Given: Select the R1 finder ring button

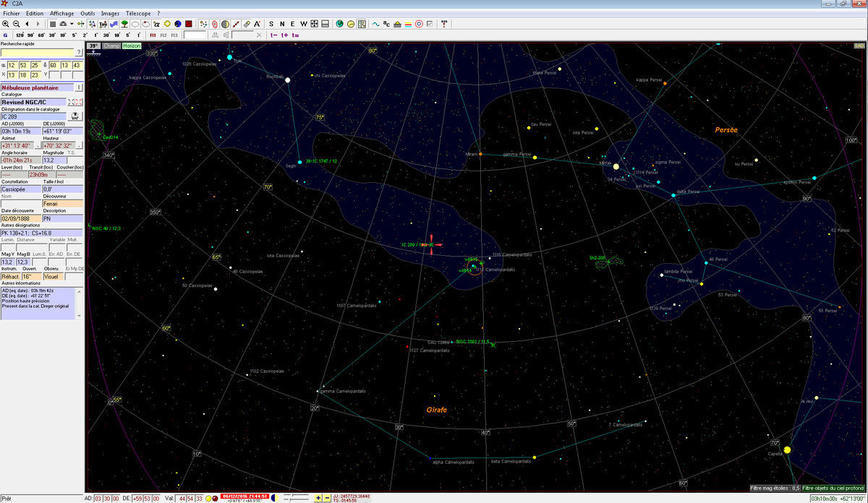Looking at the screenshot, I should click(x=153, y=35).
